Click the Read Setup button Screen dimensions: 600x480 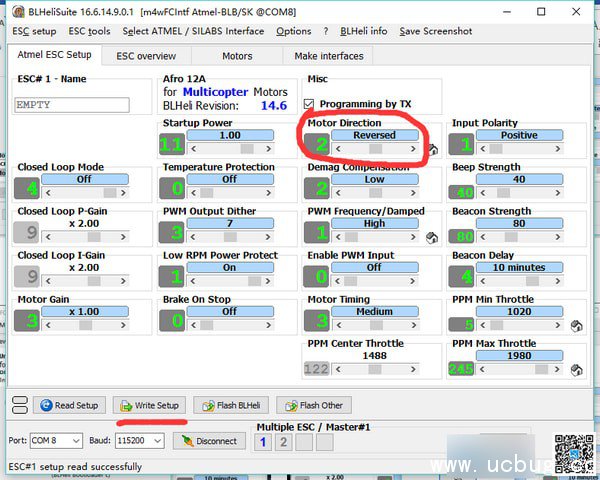(x=70, y=405)
